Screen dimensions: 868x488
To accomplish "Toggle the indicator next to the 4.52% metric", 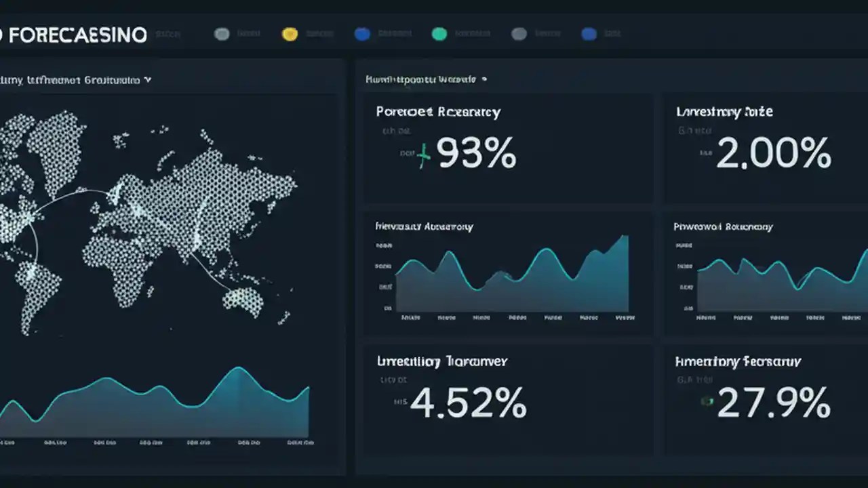I will click(x=400, y=403).
